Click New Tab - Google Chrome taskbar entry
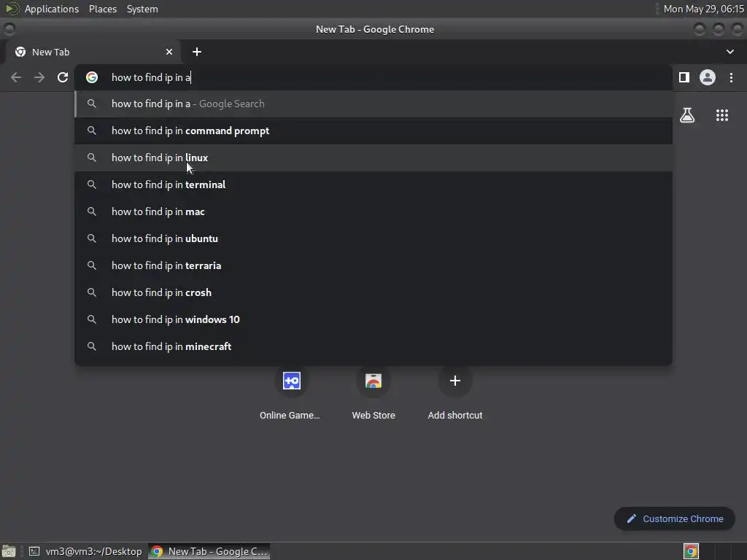The height and width of the screenshot is (560, 747). (209, 551)
